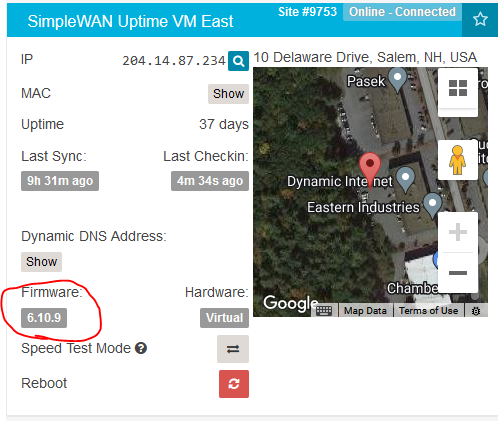Click the 6.10.9 firmware version badge

click(44, 318)
